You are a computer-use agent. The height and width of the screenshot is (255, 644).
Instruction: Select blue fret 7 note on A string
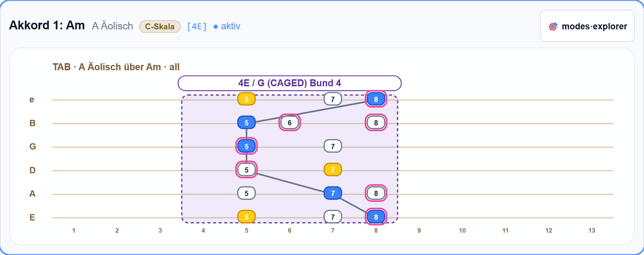333,193
